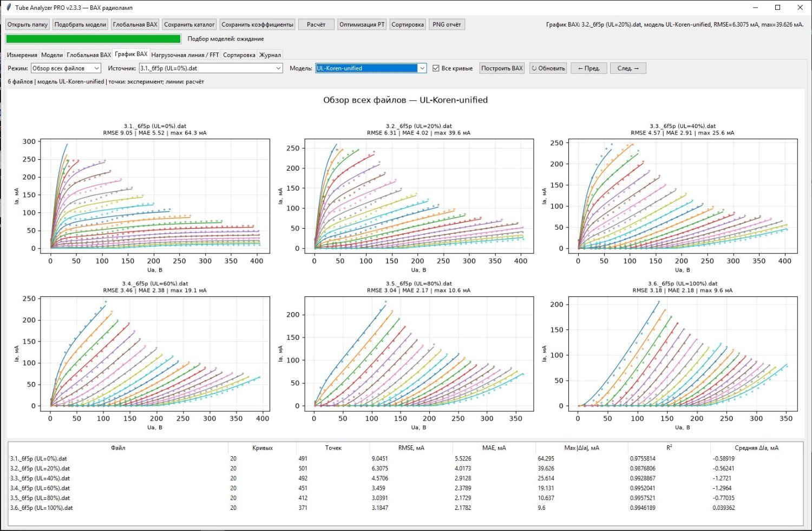Click the green progress bar
The height and width of the screenshot is (531, 812).
click(93, 39)
